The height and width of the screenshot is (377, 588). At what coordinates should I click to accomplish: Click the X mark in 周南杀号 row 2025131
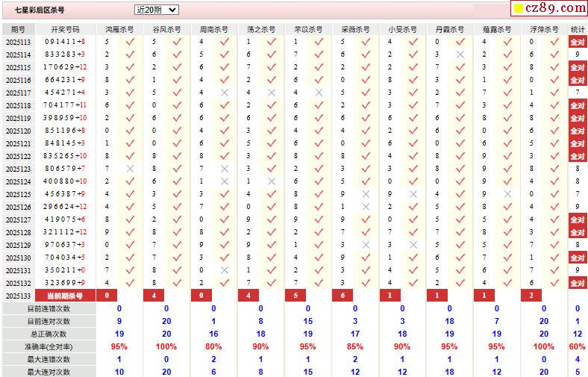coord(225,270)
